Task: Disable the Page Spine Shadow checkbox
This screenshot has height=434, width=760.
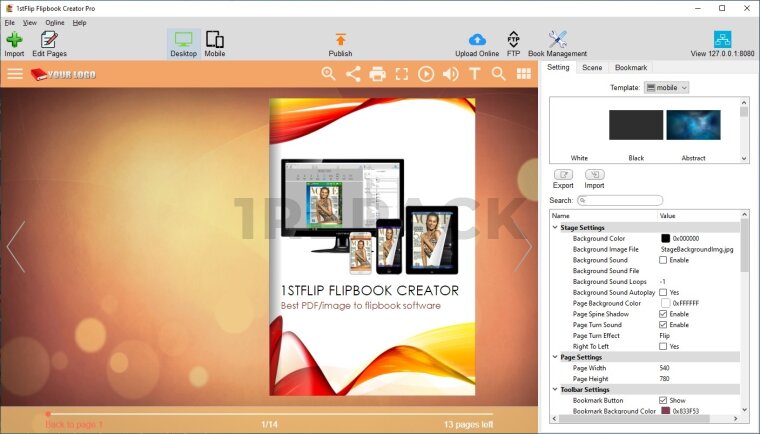Action: 664,314
